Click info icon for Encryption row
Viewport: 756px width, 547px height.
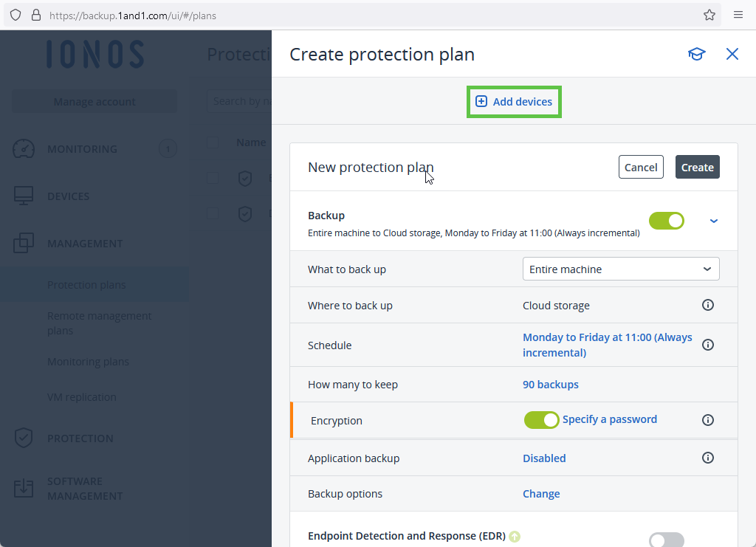pyautogui.click(x=707, y=420)
